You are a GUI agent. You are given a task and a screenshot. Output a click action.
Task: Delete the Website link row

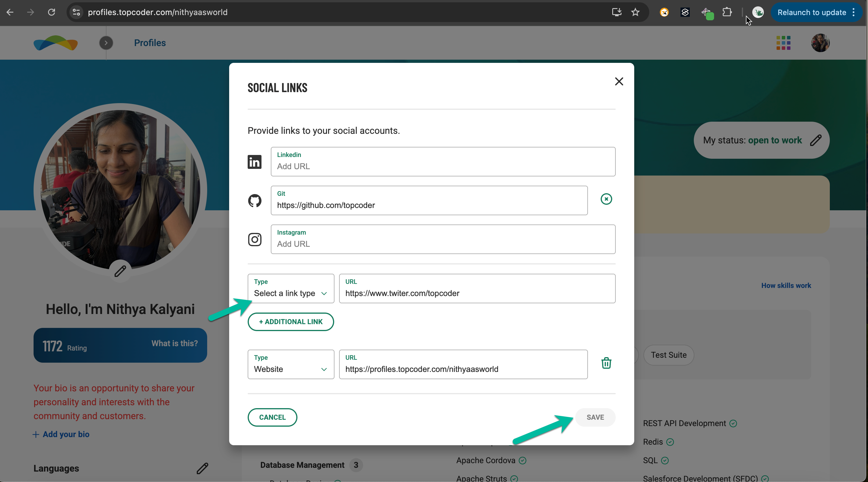(x=606, y=363)
